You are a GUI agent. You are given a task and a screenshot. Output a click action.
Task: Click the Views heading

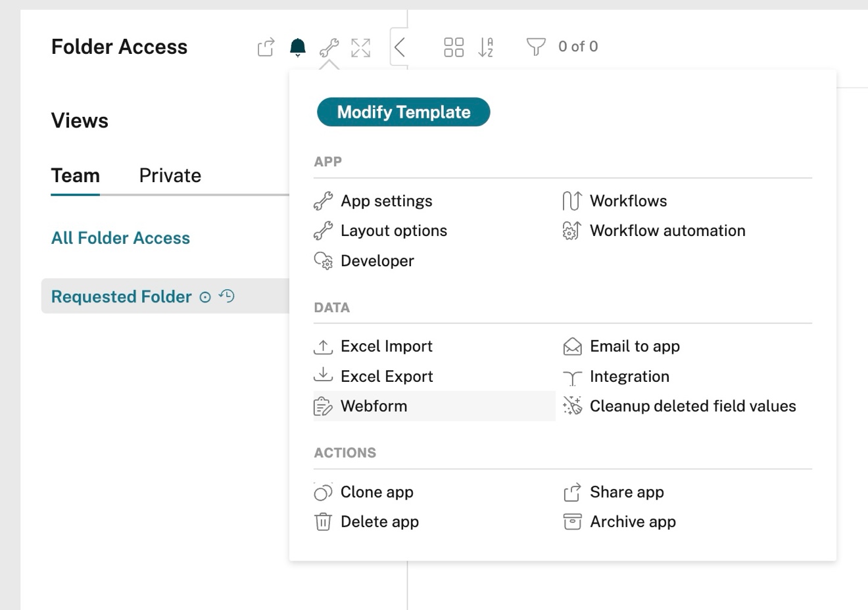tap(80, 121)
